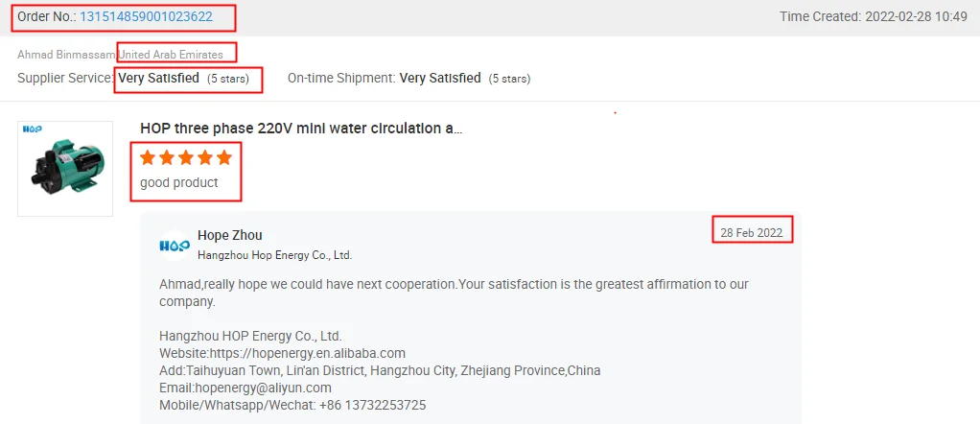Click Hangzhou Hop Energy Co., Ltd. under Hope Zhou
980x424 pixels.
point(274,255)
